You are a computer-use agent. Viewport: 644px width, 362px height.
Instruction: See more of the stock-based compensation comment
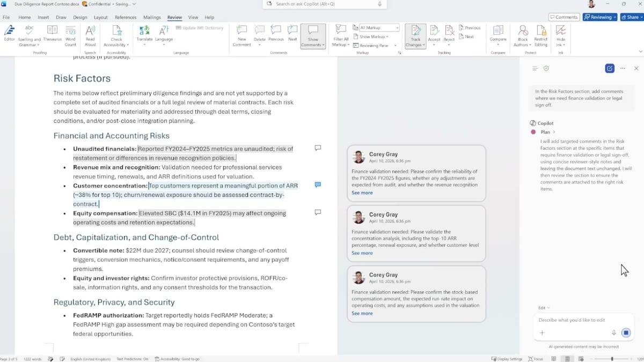pos(362,313)
